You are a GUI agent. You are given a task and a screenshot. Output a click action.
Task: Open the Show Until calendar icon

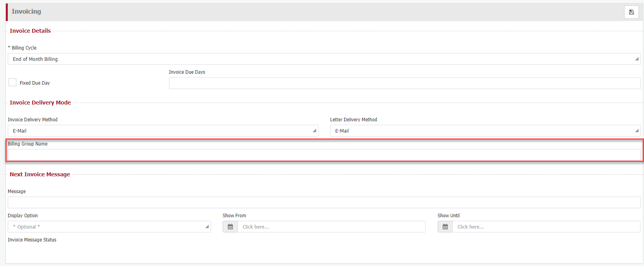[x=445, y=227]
